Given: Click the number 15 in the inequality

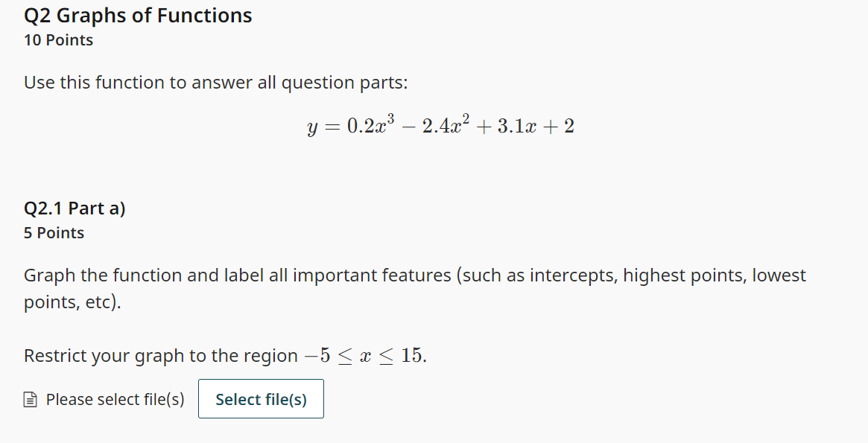Looking at the screenshot, I should (x=411, y=354).
